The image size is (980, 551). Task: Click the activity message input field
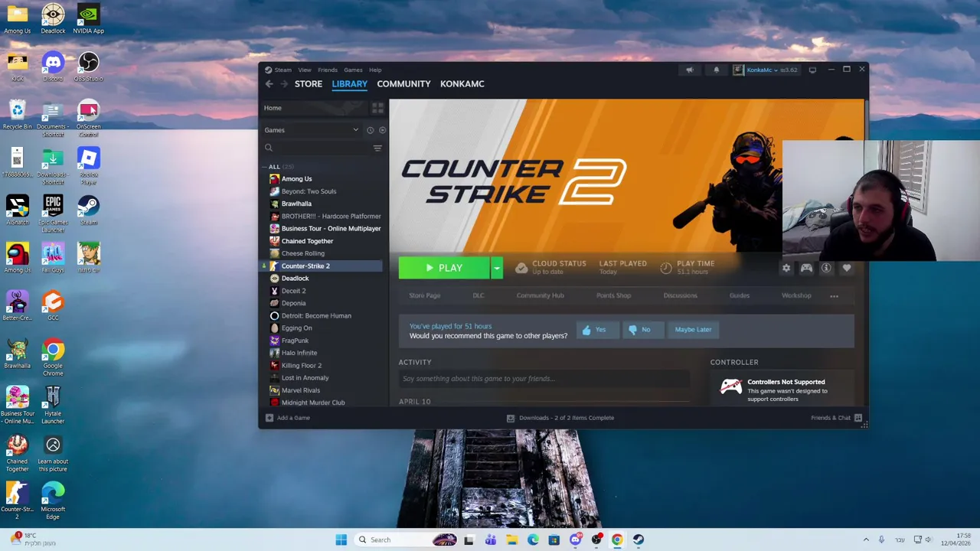tap(544, 379)
